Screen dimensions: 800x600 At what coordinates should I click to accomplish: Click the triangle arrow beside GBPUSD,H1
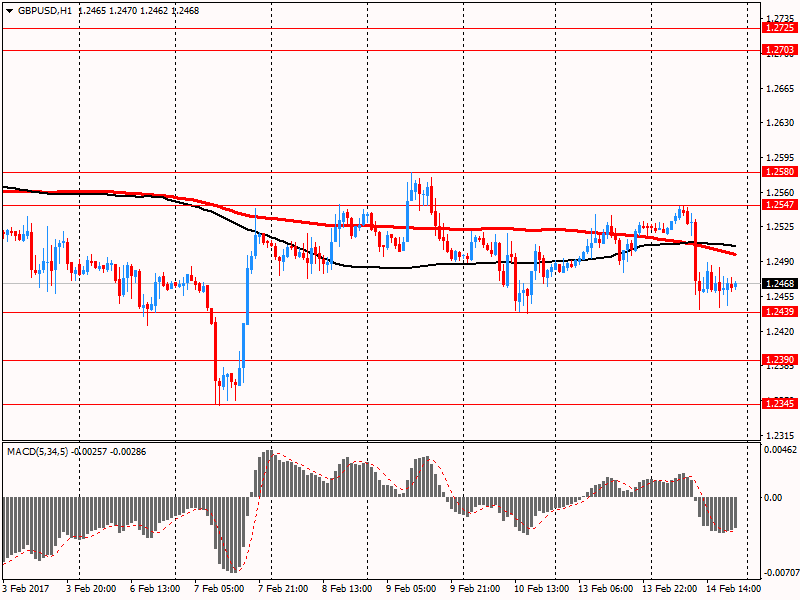[x=9, y=9]
